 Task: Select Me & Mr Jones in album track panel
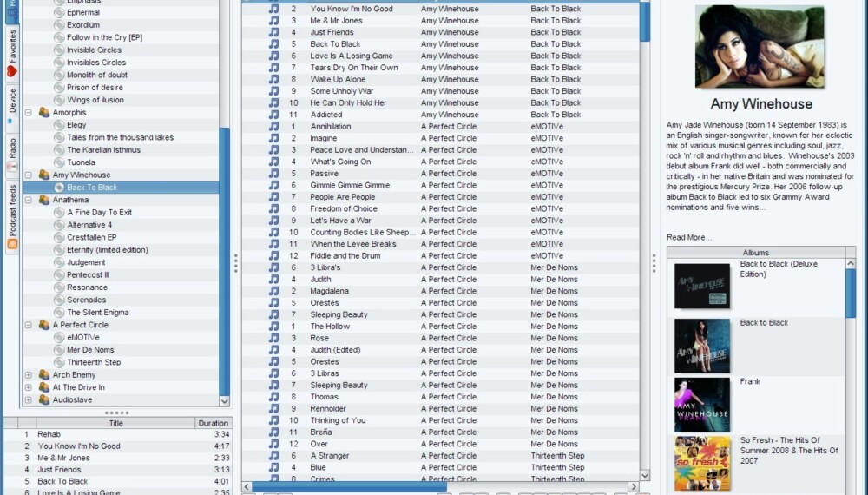[x=63, y=458]
